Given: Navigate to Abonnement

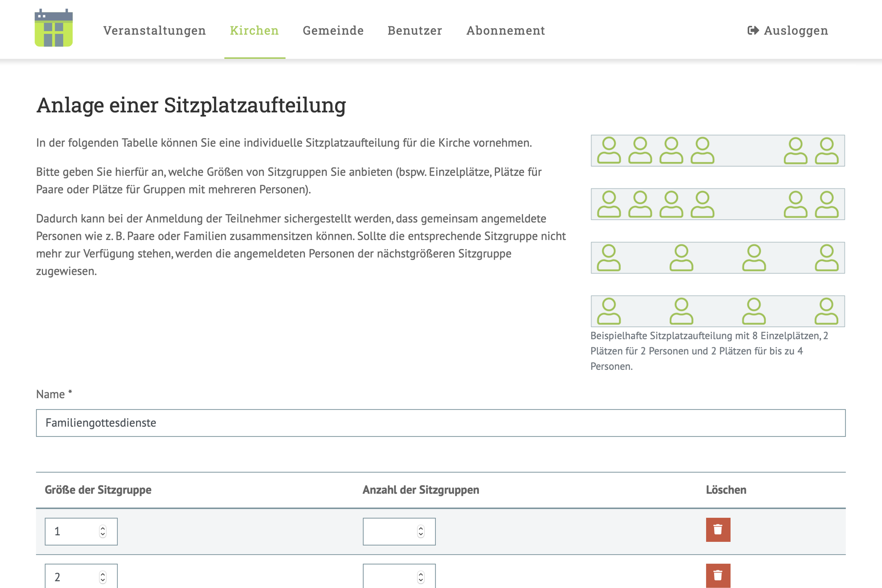Looking at the screenshot, I should (x=505, y=30).
